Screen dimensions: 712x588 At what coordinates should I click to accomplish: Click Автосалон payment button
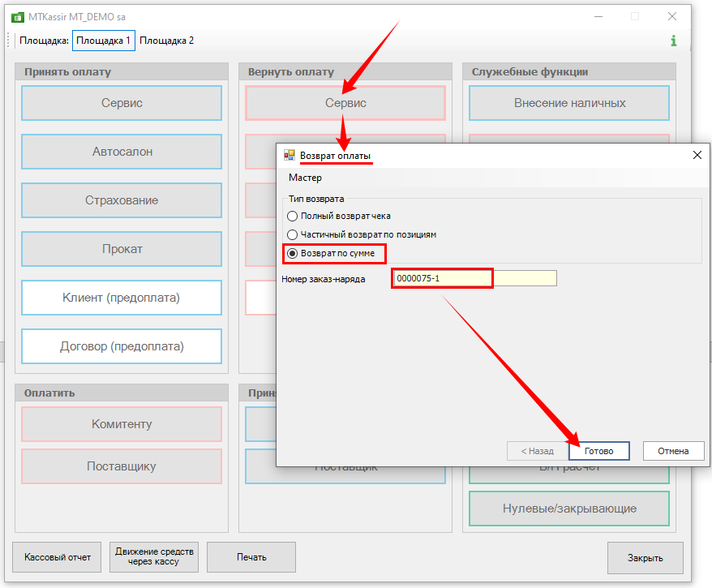(x=122, y=152)
